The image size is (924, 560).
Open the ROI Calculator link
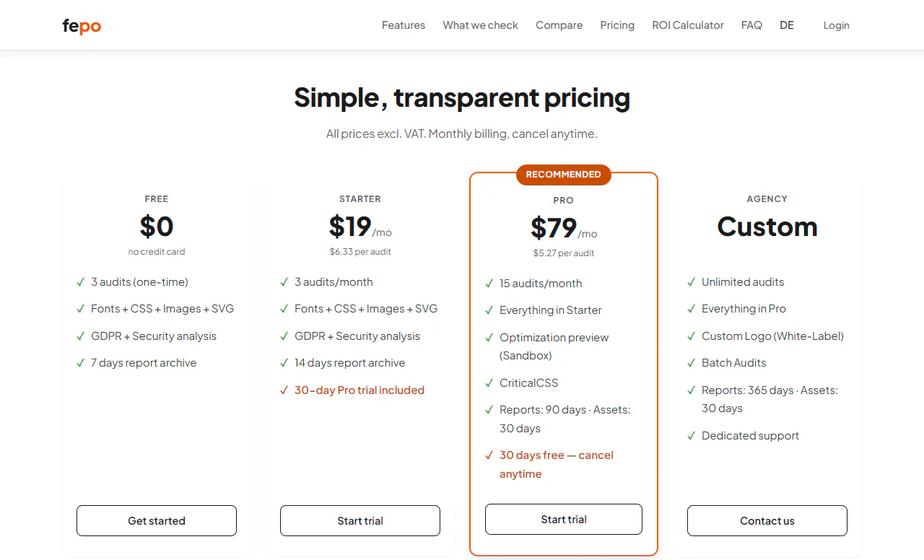coord(688,25)
